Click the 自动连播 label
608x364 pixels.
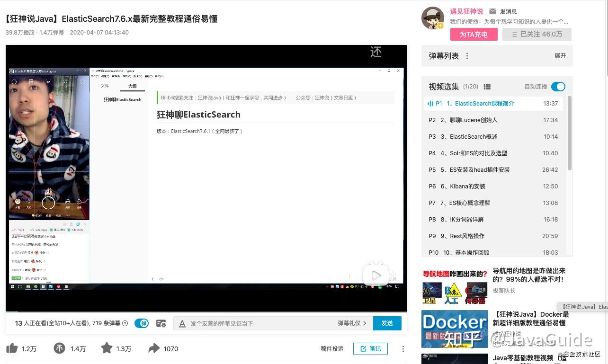point(536,87)
